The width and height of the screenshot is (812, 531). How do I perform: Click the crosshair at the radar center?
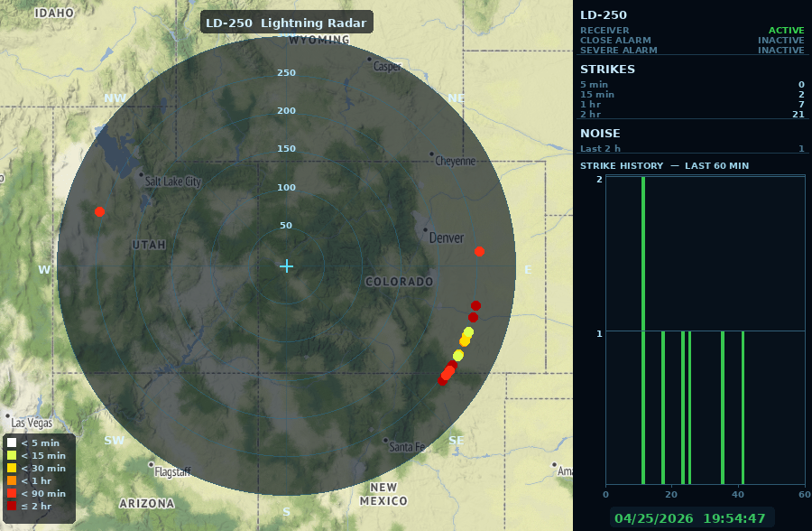[286, 265]
